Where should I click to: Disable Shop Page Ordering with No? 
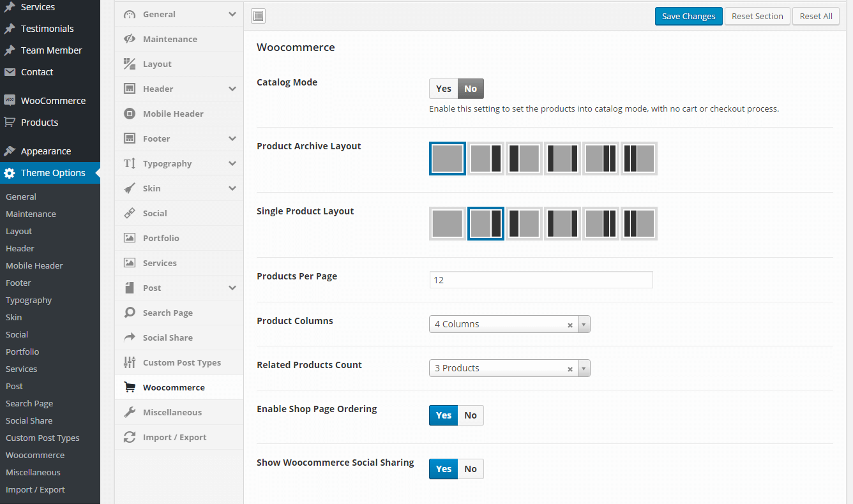pyautogui.click(x=471, y=415)
